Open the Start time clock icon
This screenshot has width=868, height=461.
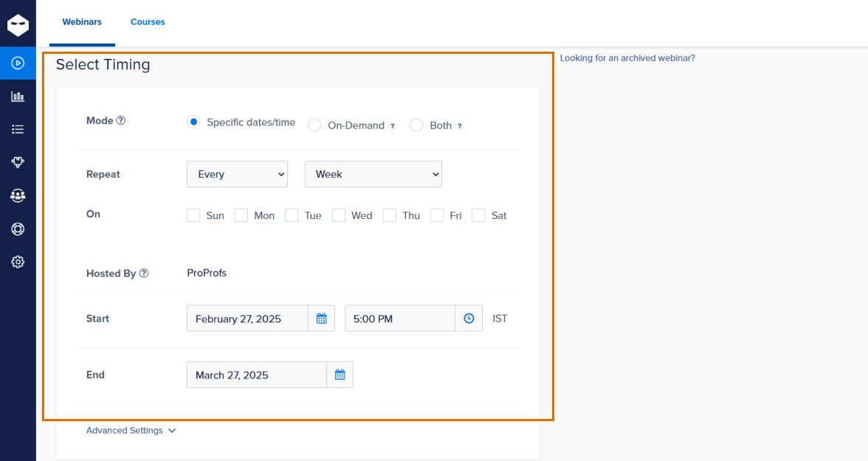(x=469, y=318)
